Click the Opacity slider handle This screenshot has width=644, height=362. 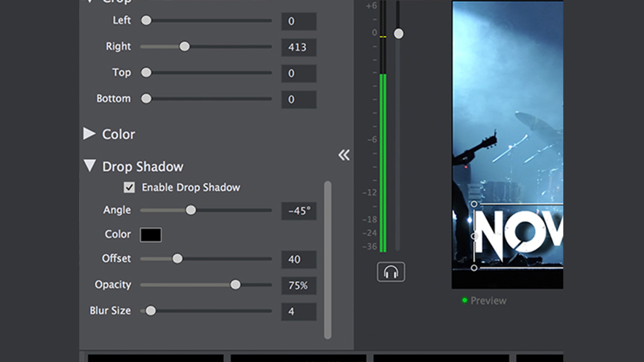click(x=236, y=285)
